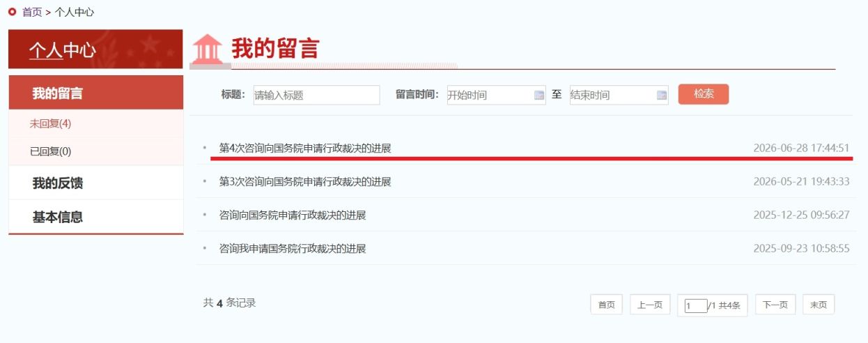
Task: Focus the 开始时间 date input
Action: pos(496,96)
